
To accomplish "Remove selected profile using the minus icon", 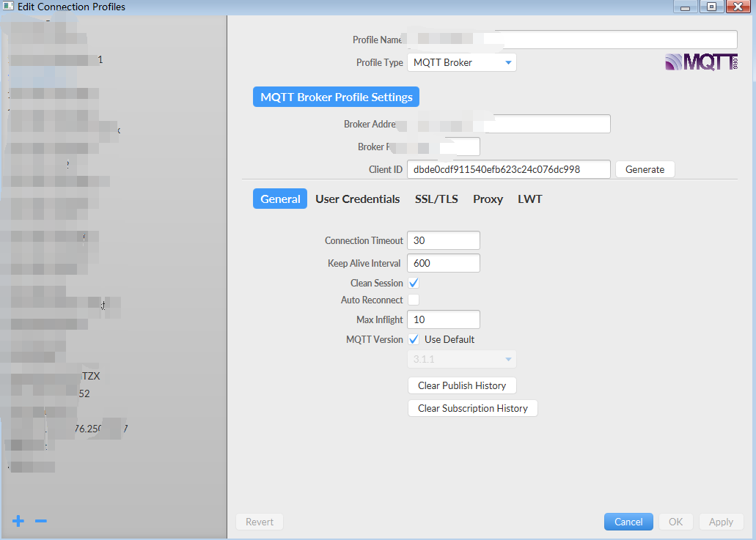I will pyautogui.click(x=40, y=521).
